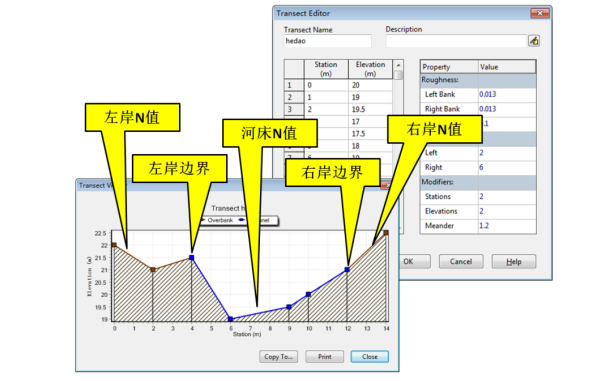The image size is (609, 381).
Task: Click the Cancel button
Action: [x=461, y=261]
